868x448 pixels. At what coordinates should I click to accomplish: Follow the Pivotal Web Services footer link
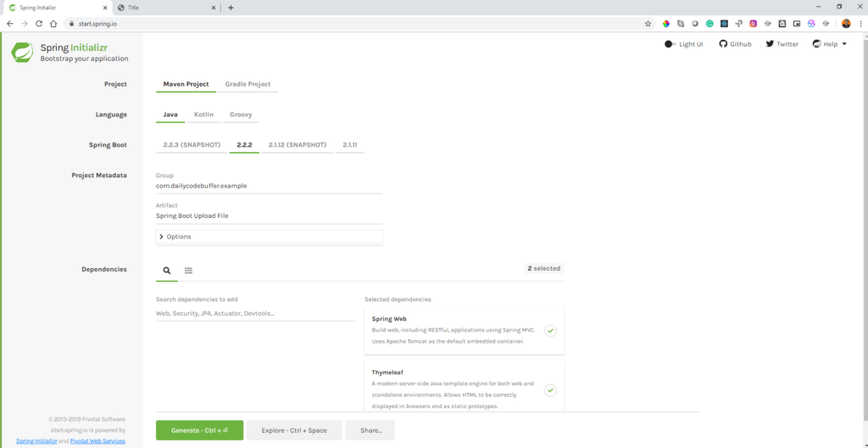pyautogui.click(x=97, y=441)
